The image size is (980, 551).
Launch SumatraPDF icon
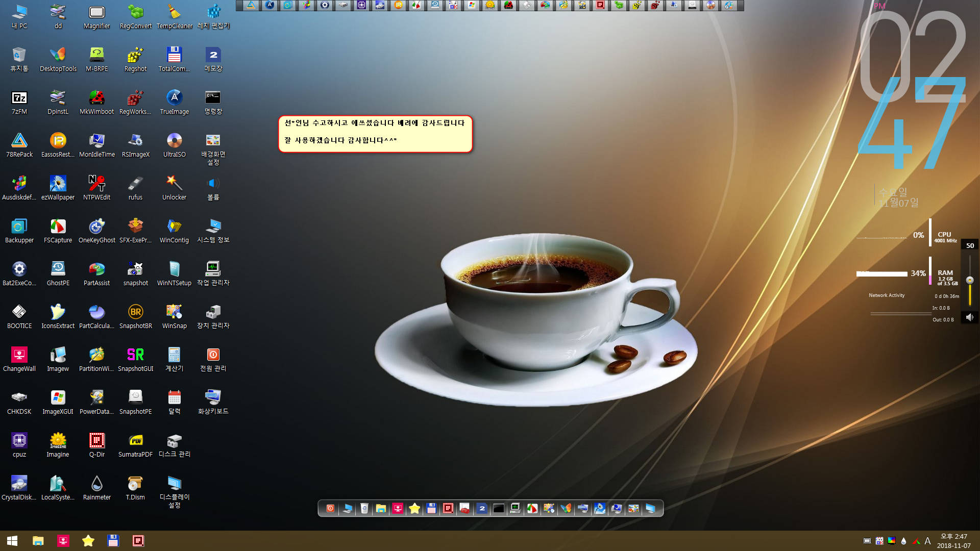[136, 444]
